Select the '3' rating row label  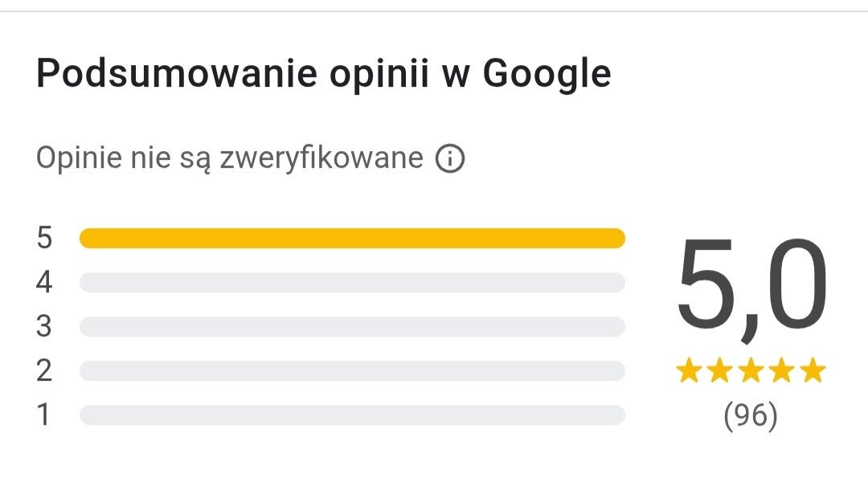tap(44, 327)
